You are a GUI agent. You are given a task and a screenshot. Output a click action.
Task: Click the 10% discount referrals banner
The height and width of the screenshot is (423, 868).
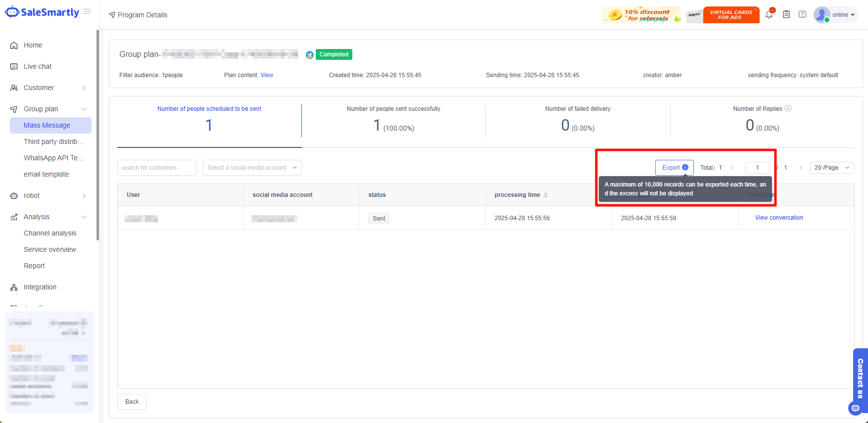pyautogui.click(x=641, y=15)
